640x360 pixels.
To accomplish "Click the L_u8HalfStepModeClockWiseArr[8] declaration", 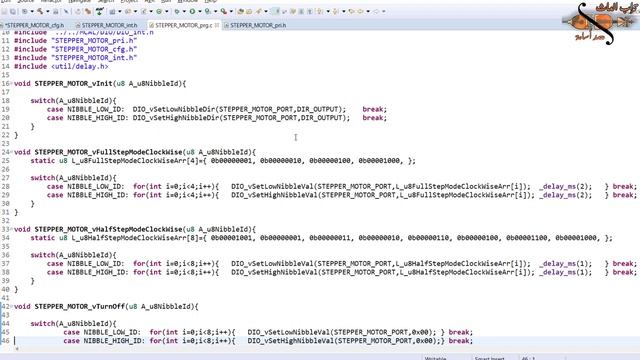I will pyautogui.click(x=135, y=238).
